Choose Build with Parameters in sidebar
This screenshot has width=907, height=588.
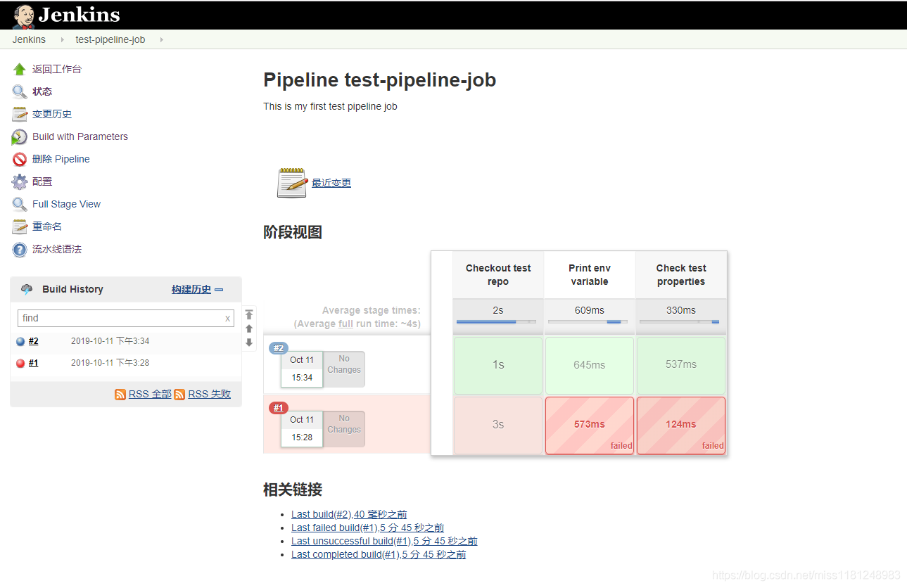pyautogui.click(x=80, y=136)
